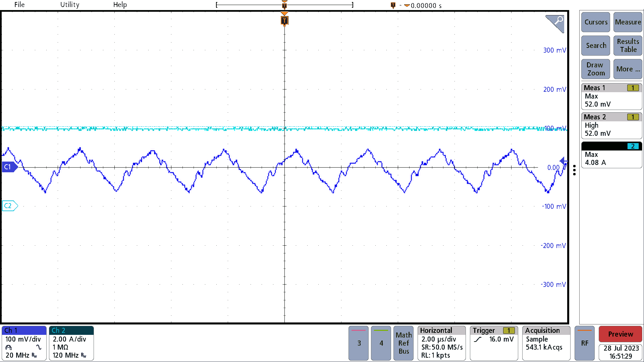Viewport: 644px width, 362px height.
Task: Toggle the RF button
Action: 585,343
